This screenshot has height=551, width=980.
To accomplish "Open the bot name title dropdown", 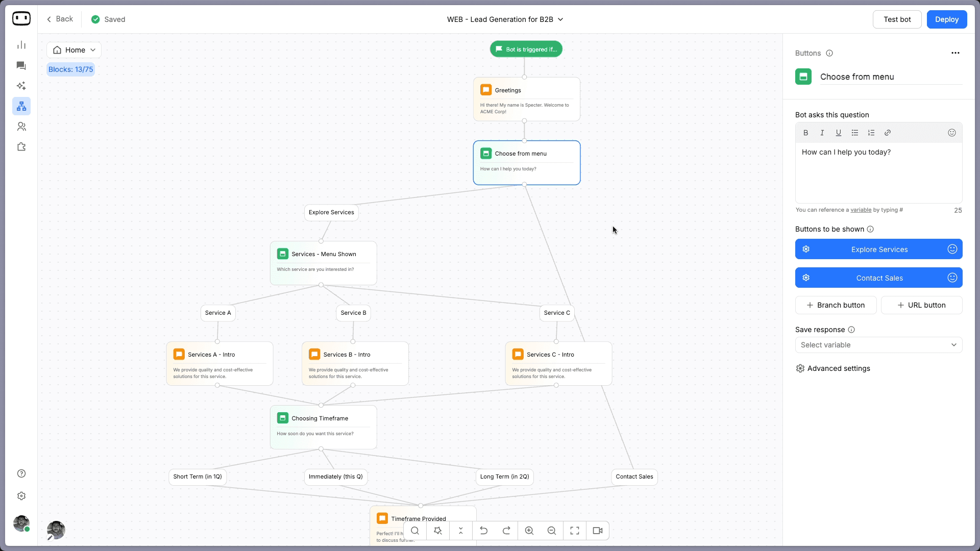I will pyautogui.click(x=505, y=19).
